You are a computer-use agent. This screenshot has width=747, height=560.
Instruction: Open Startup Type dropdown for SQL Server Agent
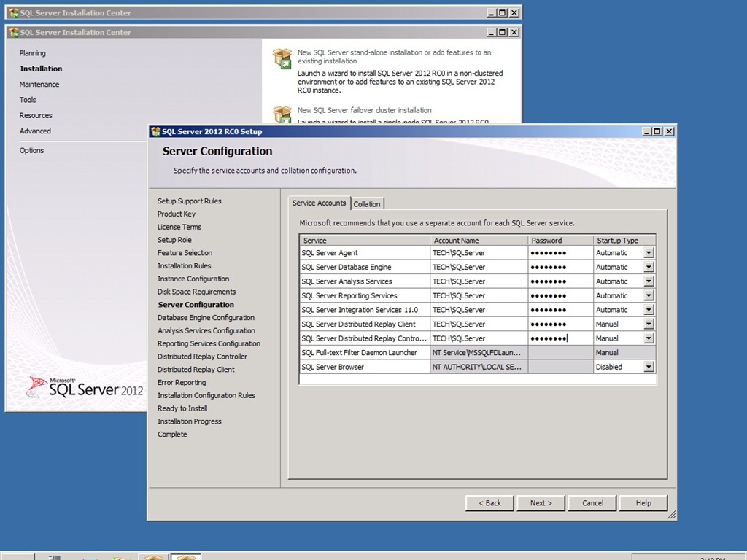click(x=649, y=253)
